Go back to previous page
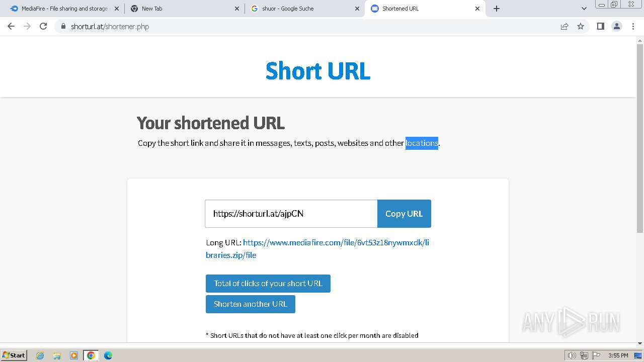This screenshot has height=362, width=644. pyautogui.click(x=11, y=27)
